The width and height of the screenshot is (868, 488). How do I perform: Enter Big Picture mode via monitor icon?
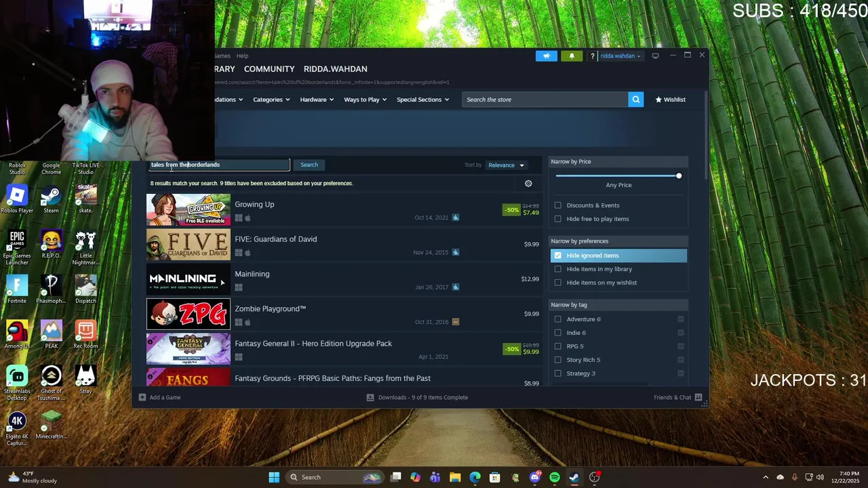click(x=655, y=56)
